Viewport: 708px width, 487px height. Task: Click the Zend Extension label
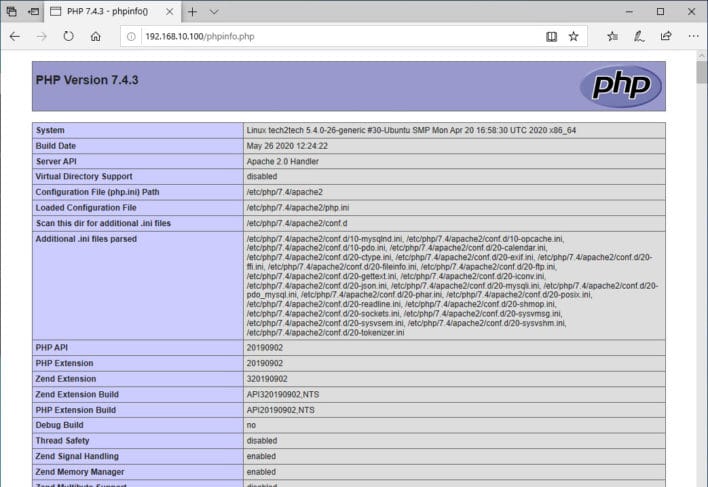(x=65, y=379)
